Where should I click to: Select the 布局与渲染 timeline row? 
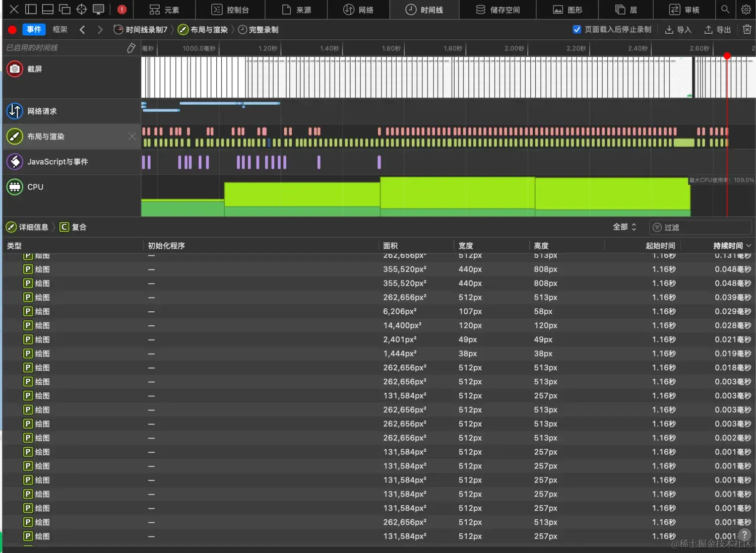tap(72, 136)
